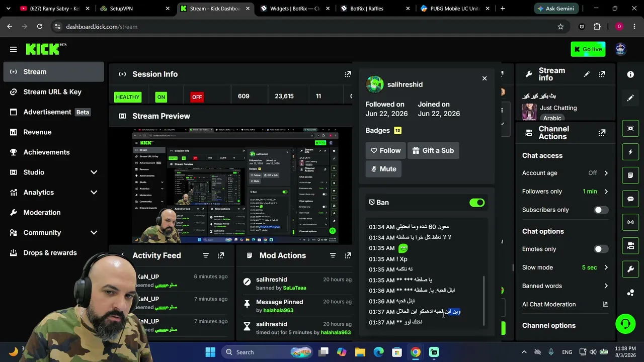The height and width of the screenshot is (362, 644).
Task: Open the green headset support button
Action: click(x=625, y=323)
